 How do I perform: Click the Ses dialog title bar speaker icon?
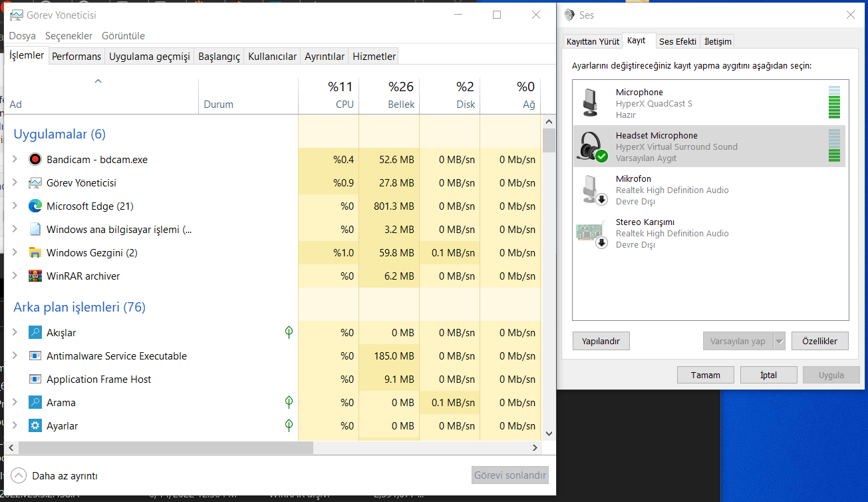571,15
